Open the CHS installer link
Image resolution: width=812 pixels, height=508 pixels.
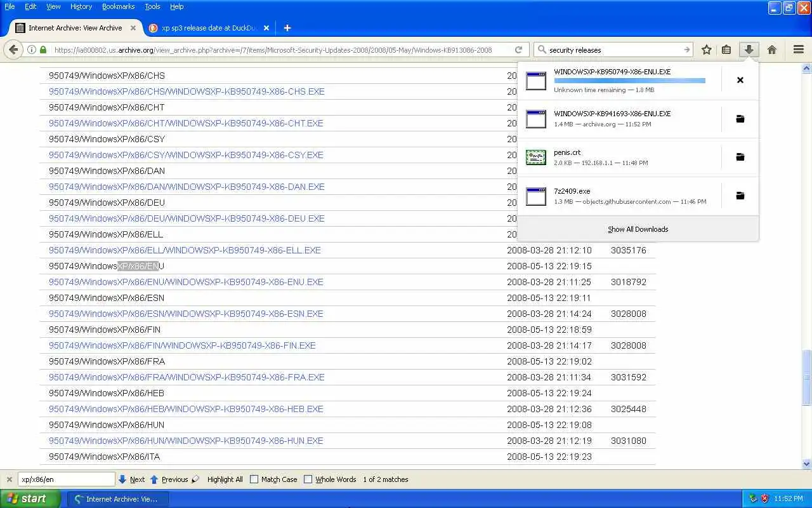point(187,91)
